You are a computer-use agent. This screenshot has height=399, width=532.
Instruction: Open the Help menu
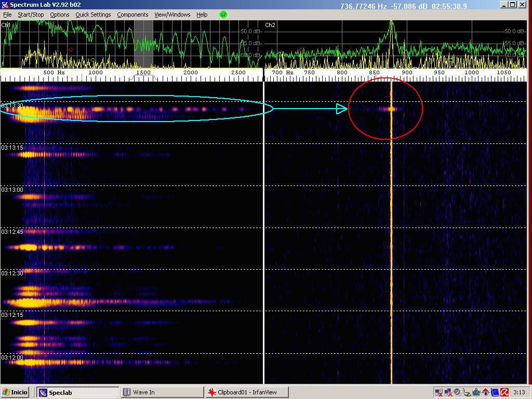click(x=202, y=15)
